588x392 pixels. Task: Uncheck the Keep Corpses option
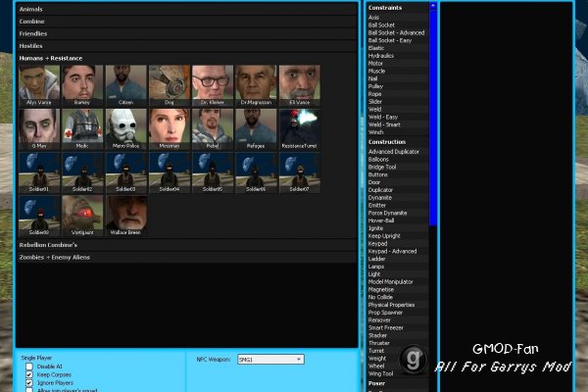(29, 374)
